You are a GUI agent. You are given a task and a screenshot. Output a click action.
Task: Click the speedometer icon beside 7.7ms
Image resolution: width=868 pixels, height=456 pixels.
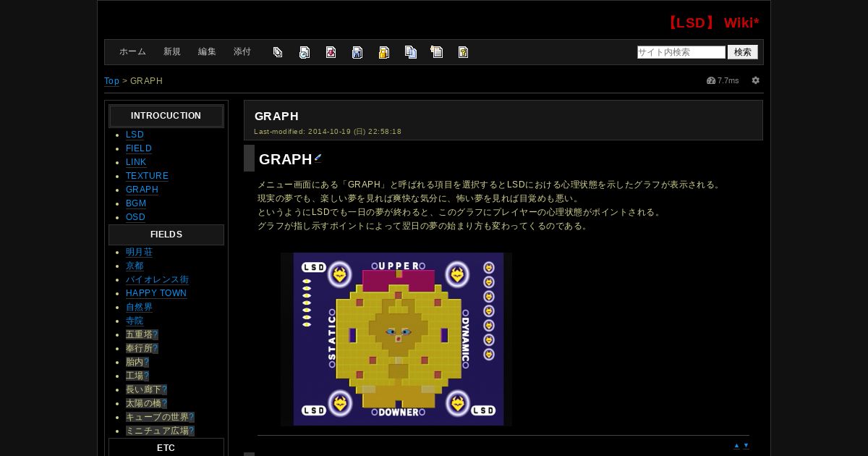[711, 80]
